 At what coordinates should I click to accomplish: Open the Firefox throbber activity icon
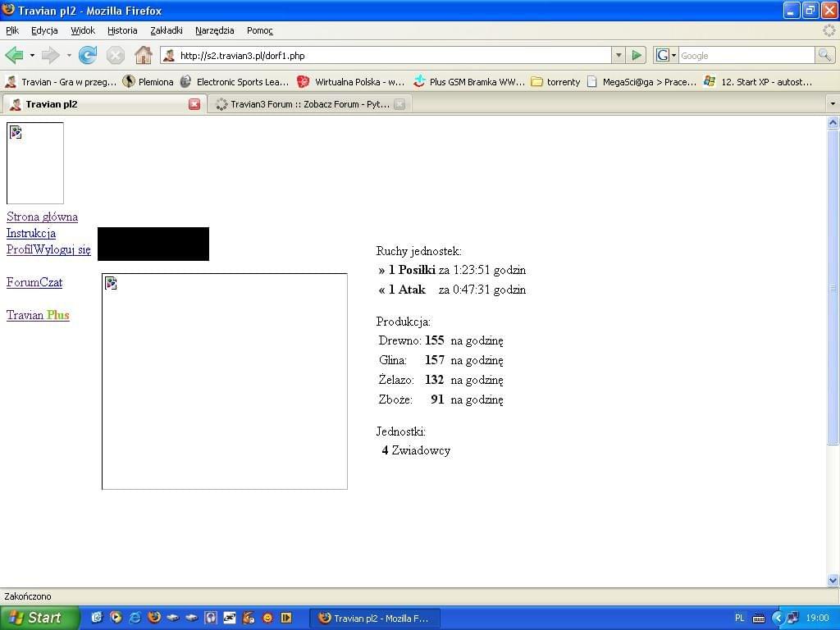[829, 30]
